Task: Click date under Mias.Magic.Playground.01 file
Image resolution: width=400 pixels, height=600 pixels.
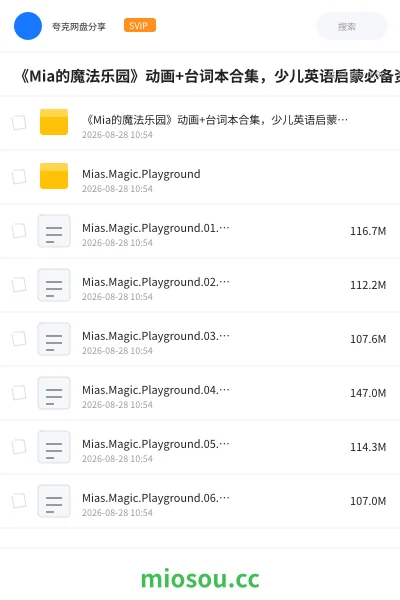Action: pyautogui.click(x=117, y=243)
